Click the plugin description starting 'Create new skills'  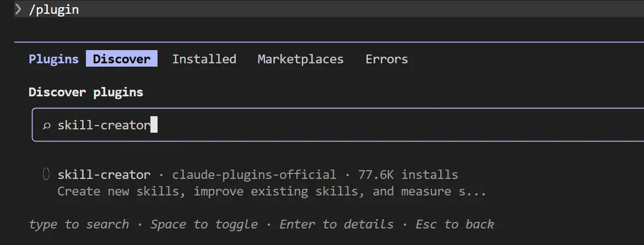tap(272, 192)
